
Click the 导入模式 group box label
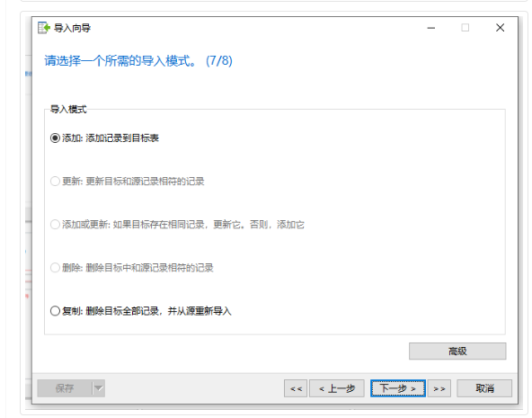tap(68, 110)
